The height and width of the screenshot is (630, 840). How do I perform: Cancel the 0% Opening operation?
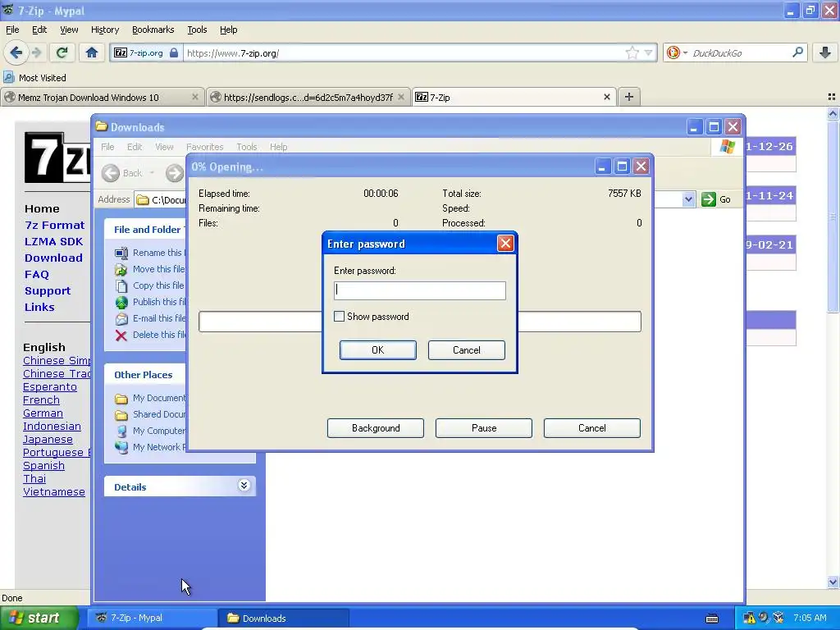click(x=592, y=428)
